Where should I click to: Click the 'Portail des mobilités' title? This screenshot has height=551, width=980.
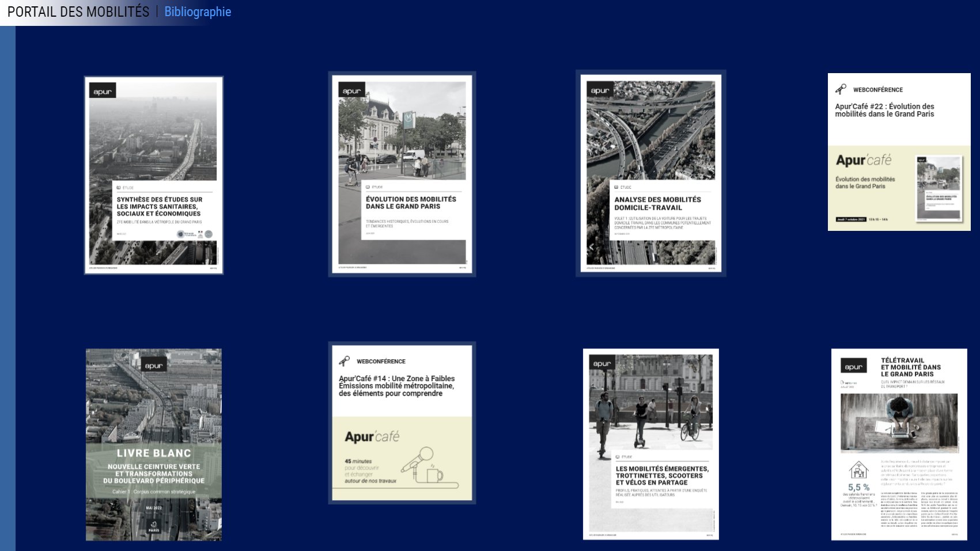pos(78,12)
